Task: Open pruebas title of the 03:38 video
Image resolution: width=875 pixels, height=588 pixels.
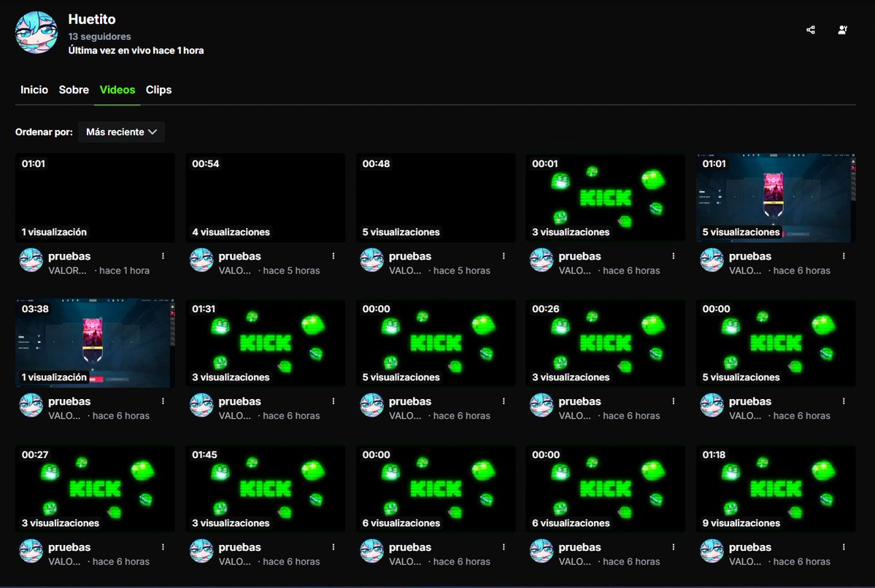Action: tap(69, 401)
